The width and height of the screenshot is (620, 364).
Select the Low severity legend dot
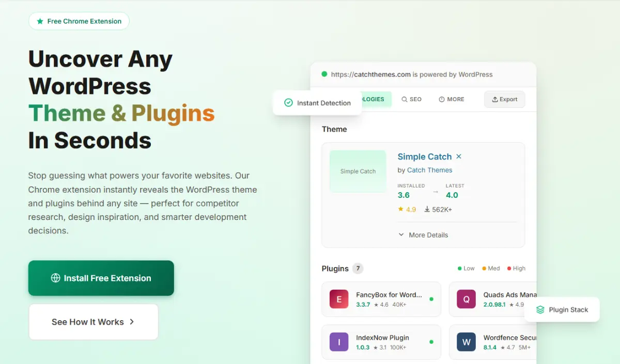coord(459,268)
